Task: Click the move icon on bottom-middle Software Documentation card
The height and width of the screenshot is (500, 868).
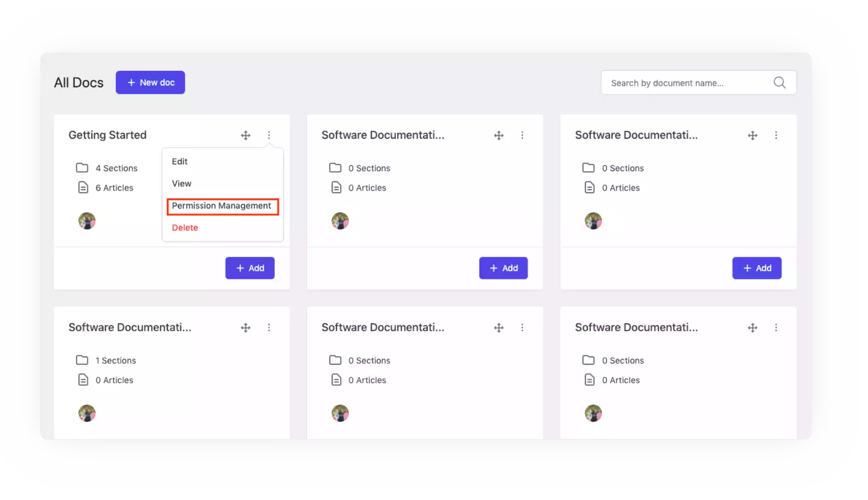Action: 498,327
